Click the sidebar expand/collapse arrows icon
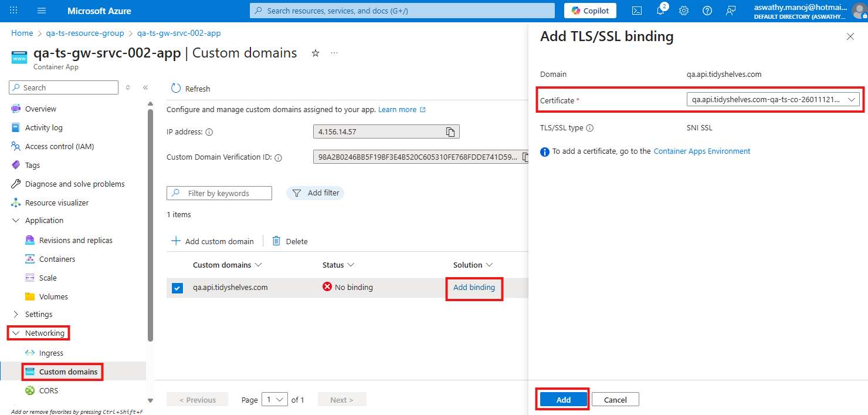 [x=128, y=87]
